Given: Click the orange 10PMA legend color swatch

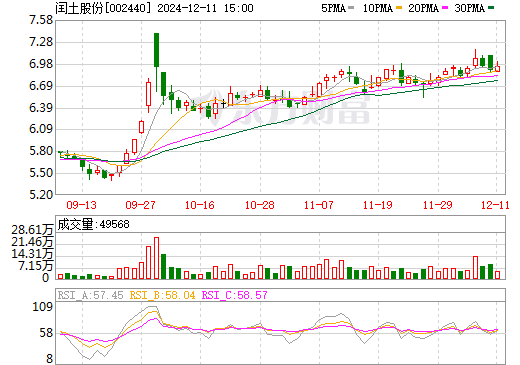Looking at the screenshot, I should click(399, 8).
